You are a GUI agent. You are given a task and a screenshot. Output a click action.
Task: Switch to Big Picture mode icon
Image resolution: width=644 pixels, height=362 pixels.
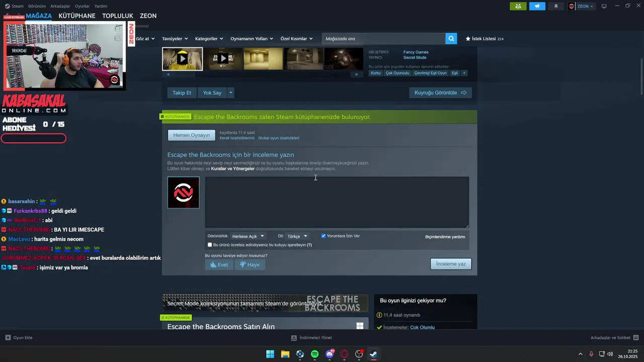(604, 6)
